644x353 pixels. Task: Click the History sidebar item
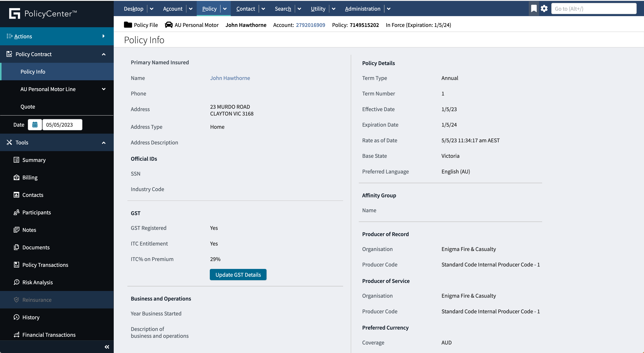click(31, 317)
